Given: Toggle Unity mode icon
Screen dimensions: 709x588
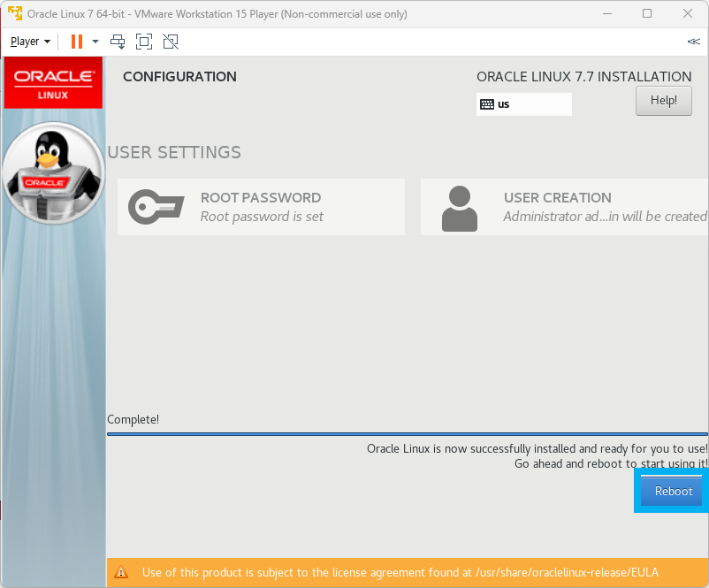Looking at the screenshot, I should click(171, 42).
